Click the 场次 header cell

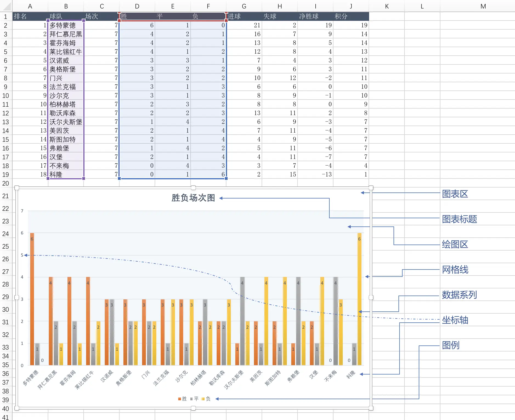tap(101, 16)
